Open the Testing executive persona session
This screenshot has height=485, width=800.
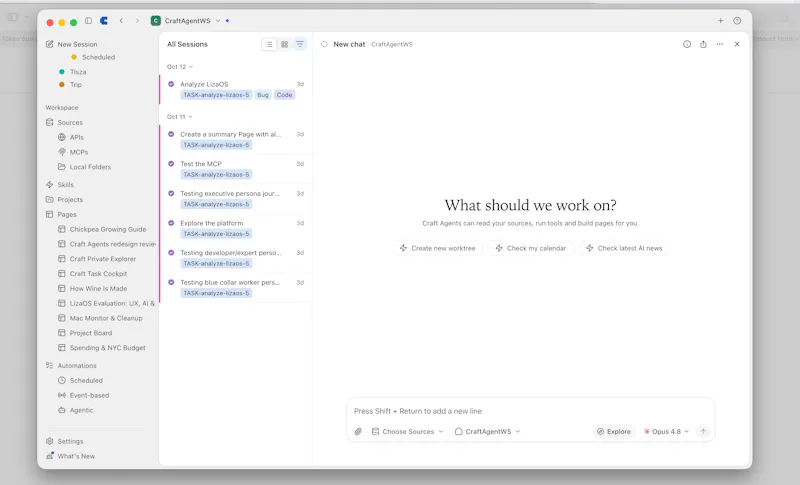tap(236, 199)
